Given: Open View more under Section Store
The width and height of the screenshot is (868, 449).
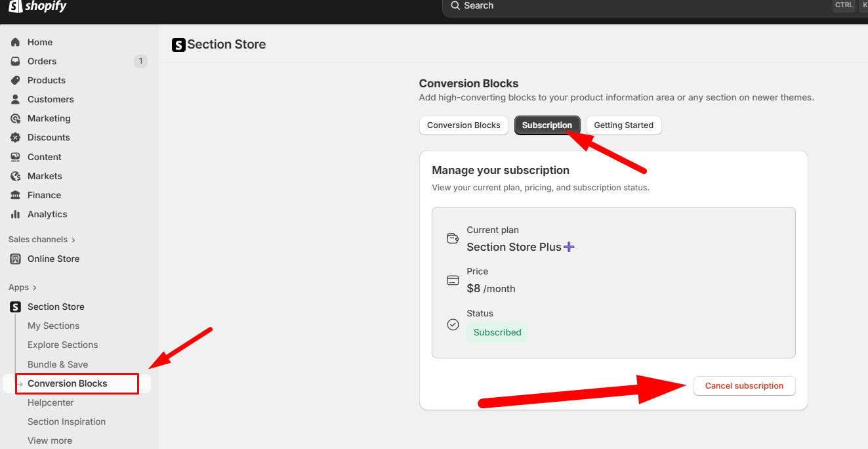Looking at the screenshot, I should [50, 440].
